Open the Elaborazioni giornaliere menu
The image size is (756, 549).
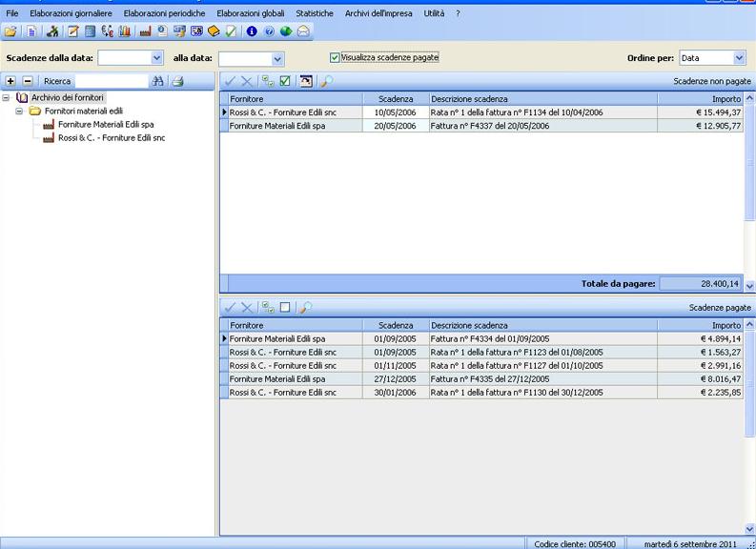pyautogui.click(x=71, y=13)
